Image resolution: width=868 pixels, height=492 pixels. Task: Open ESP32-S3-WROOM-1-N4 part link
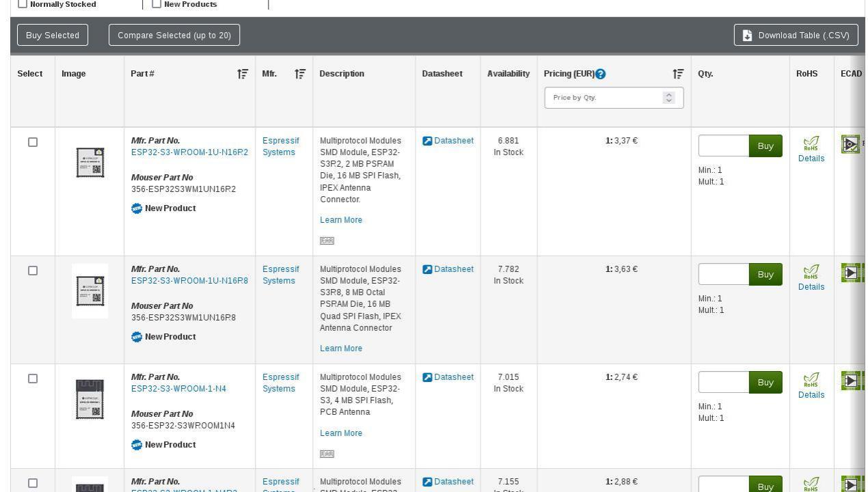(178, 389)
